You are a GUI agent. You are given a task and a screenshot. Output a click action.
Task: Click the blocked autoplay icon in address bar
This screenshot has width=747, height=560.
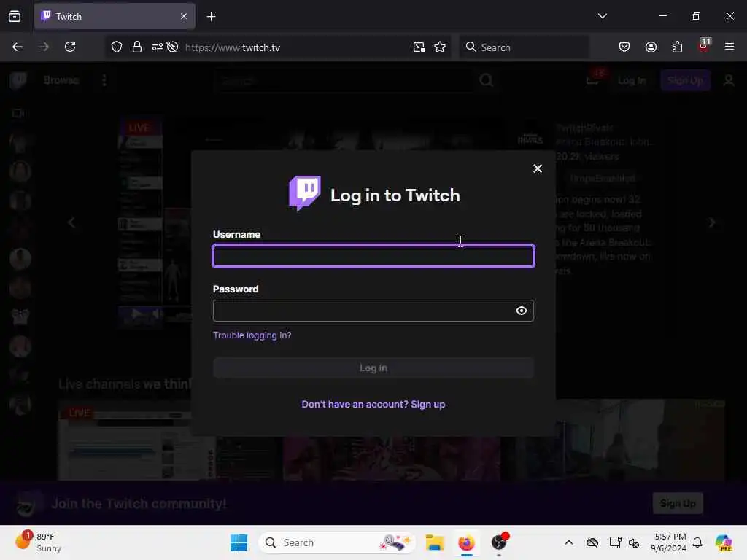(172, 47)
